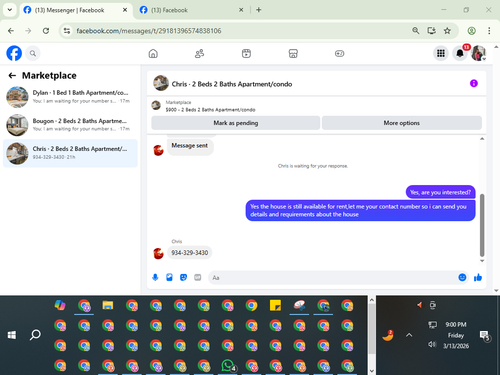This screenshot has height=375, width=500.
Task: Click the chat scroll up arrow
Action: pyautogui.click(x=482, y=139)
